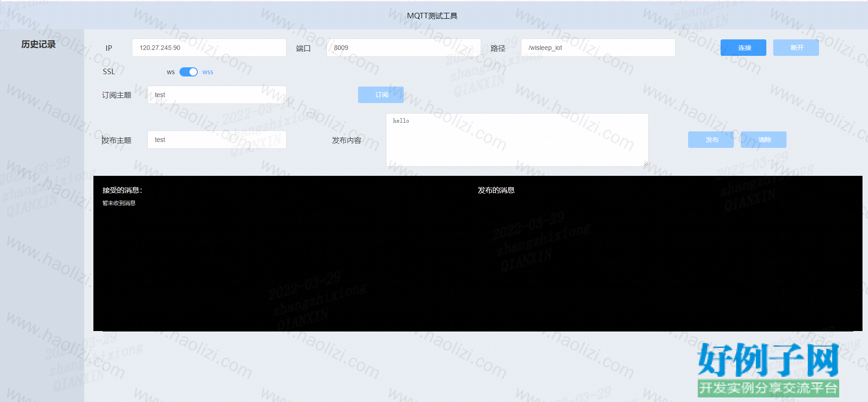Click the 历史记录 sidebar heading

click(38, 44)
